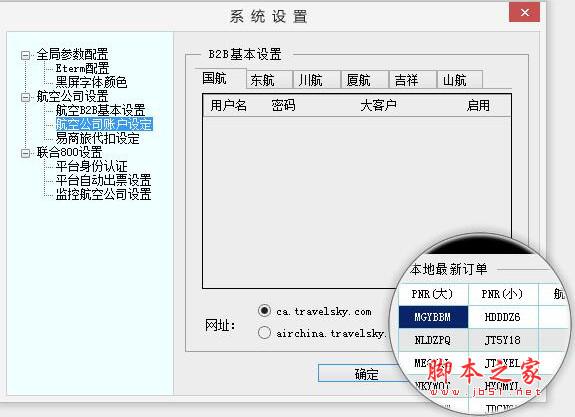Image resolution: width=575 pixels, height=417 pixels.
Task: Click the 联合800设置 tree label
Action: pyautogui.click(x=69, y=152)
